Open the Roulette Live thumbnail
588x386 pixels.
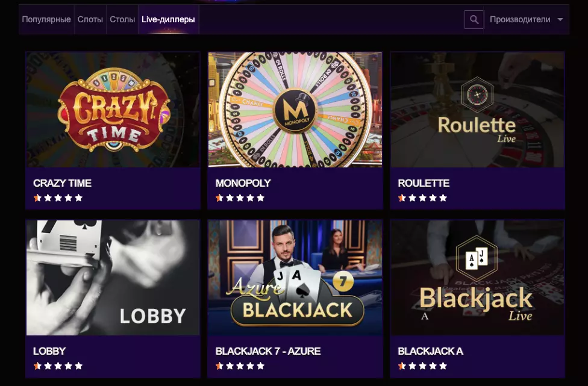pos(477,110)
